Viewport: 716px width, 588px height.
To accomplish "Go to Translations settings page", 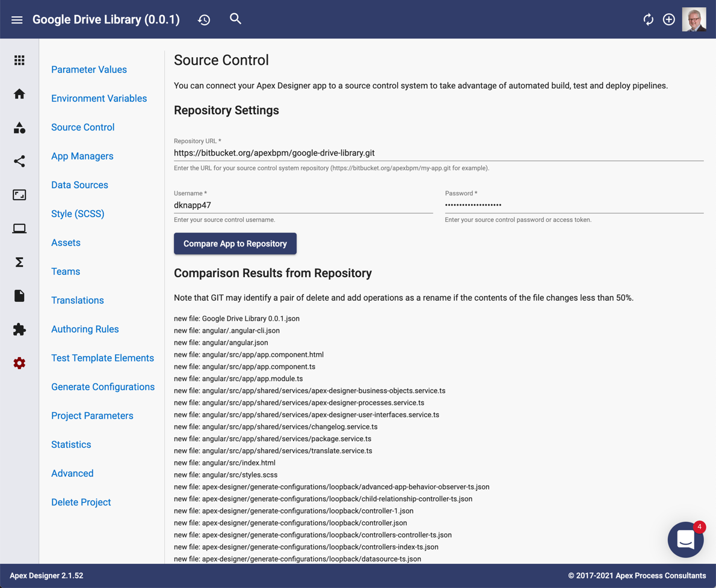I will tap(78, 300).
